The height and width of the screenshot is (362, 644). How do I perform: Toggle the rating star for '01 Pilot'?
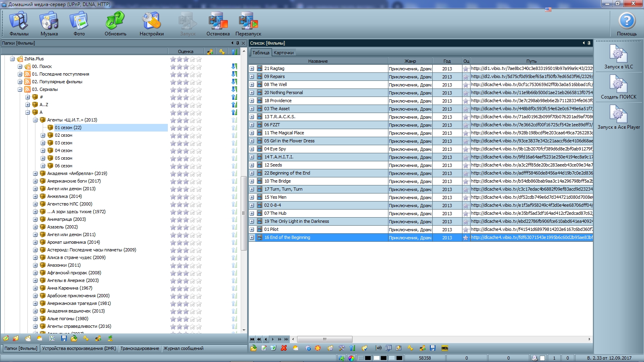(466, 230)
